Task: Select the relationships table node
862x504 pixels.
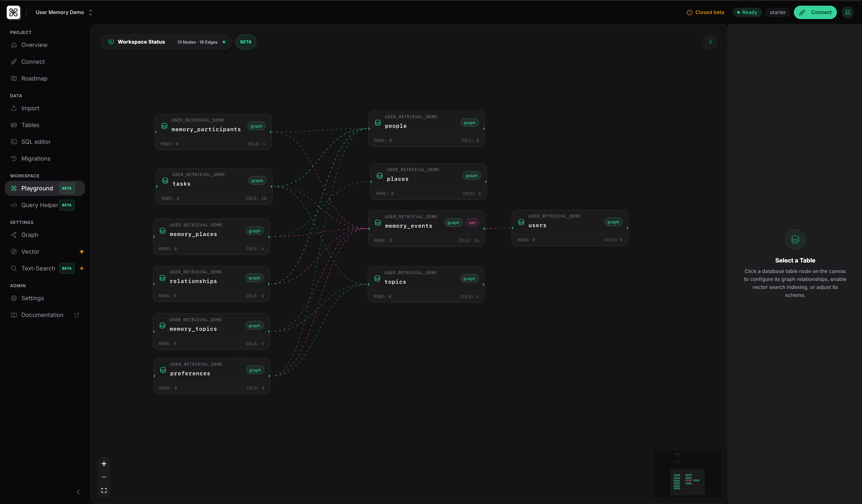Action: 211,284
